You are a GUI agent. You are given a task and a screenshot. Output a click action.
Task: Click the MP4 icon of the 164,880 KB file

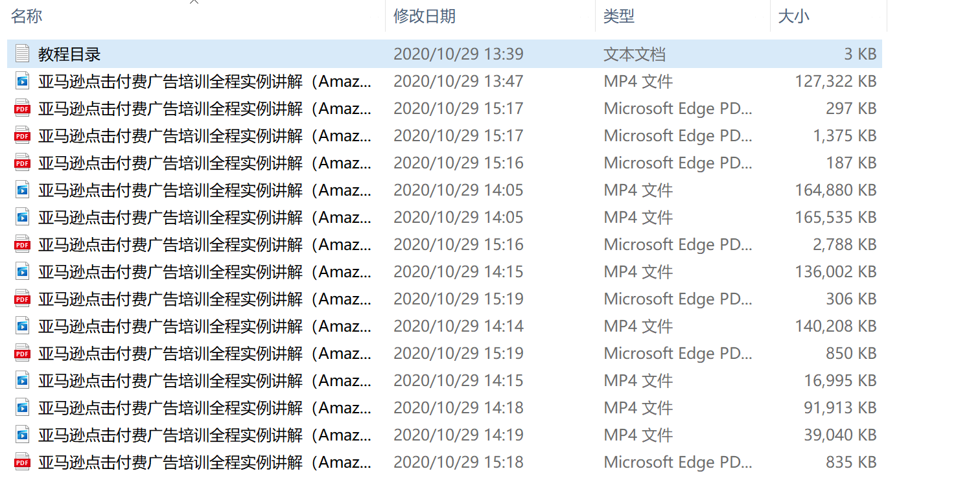[23, 190]
